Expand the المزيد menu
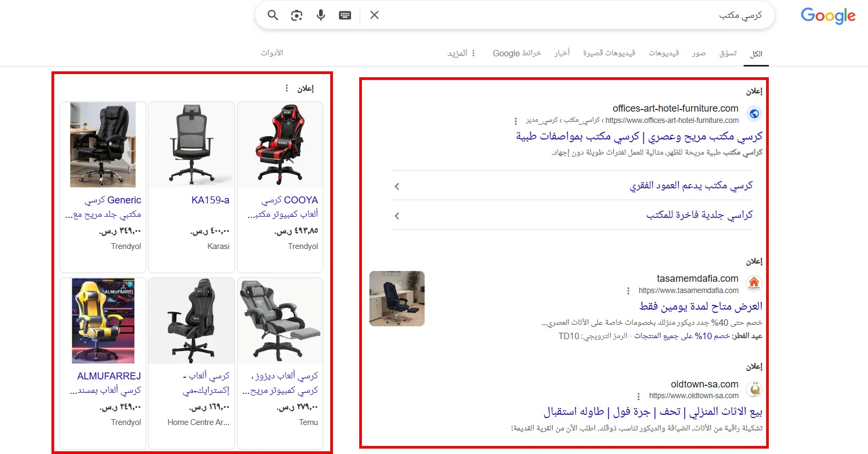The width and height of the screenshot is (868, 454). [462, 53]
